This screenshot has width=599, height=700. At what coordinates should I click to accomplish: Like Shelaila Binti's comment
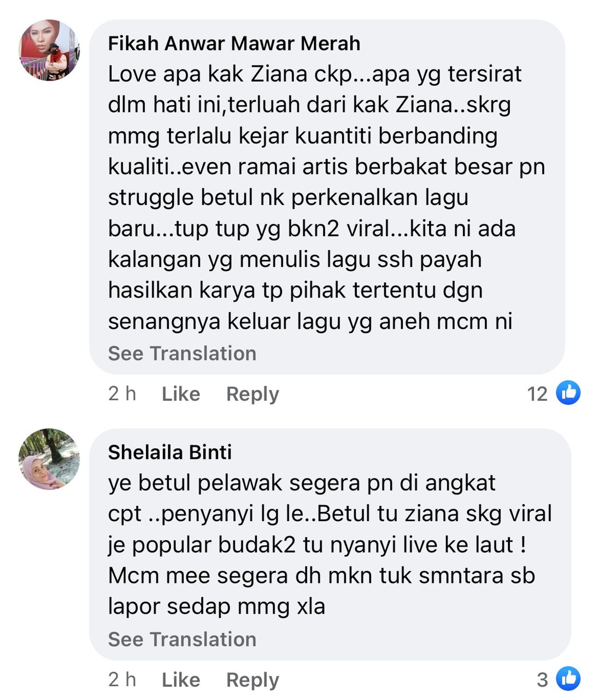tap(181, 680)
